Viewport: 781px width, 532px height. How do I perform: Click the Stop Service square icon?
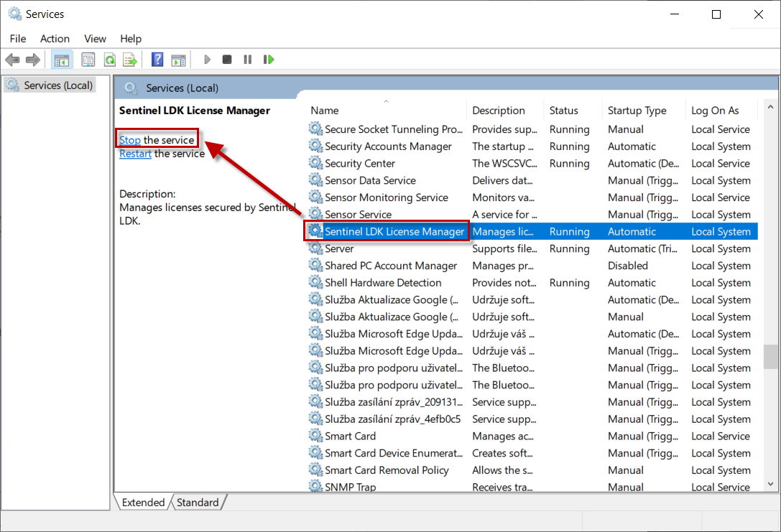click(x=226, y=60)
